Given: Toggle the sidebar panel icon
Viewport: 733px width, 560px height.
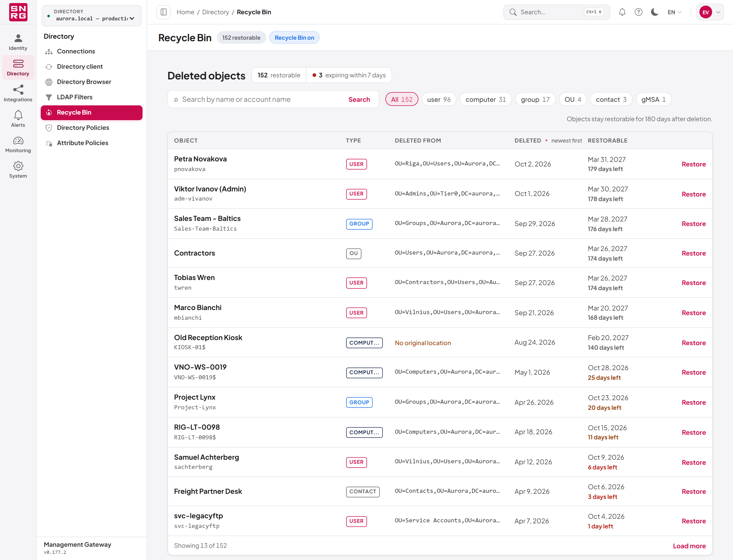Looking at the screenshot, I should 163,12.
